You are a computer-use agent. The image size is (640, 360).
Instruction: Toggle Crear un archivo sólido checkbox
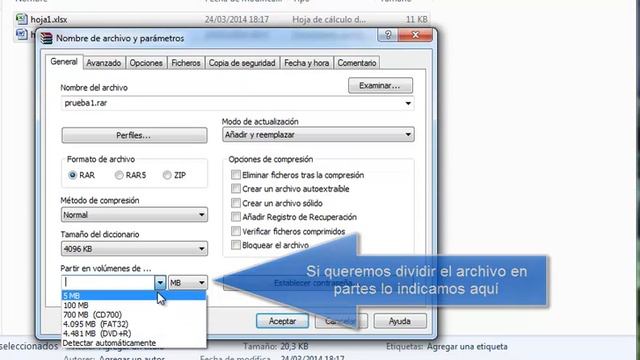click(236, 203)
